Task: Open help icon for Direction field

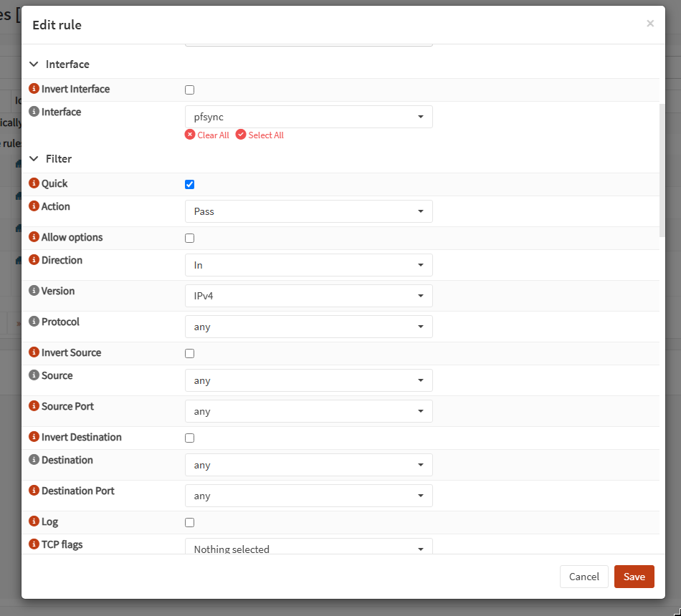Action: coord(34,260)
